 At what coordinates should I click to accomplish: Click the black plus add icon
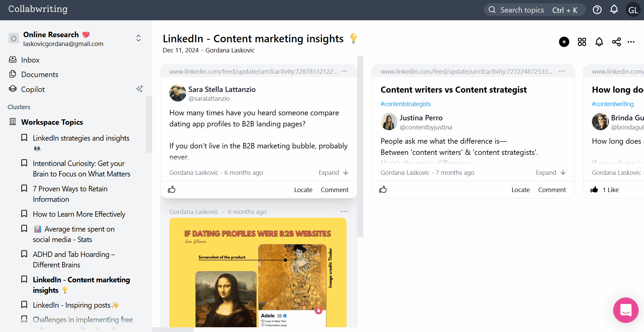click(x=564, y=42)
